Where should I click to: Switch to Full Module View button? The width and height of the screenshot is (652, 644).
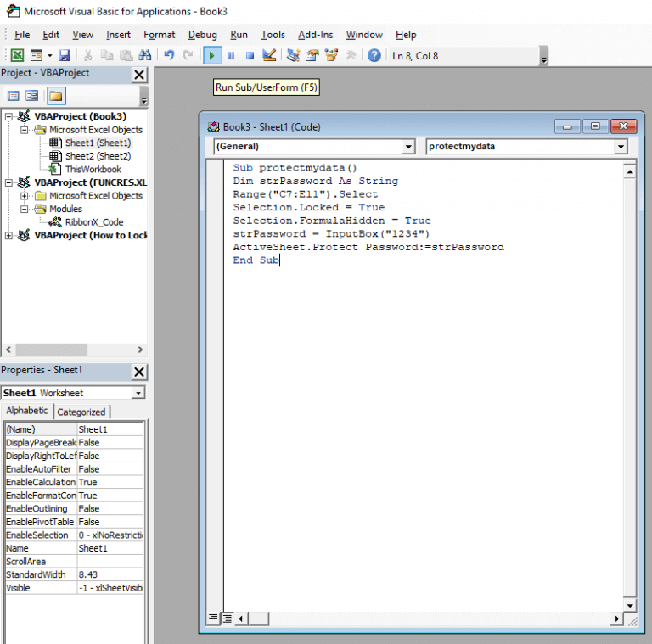point(228,618)
